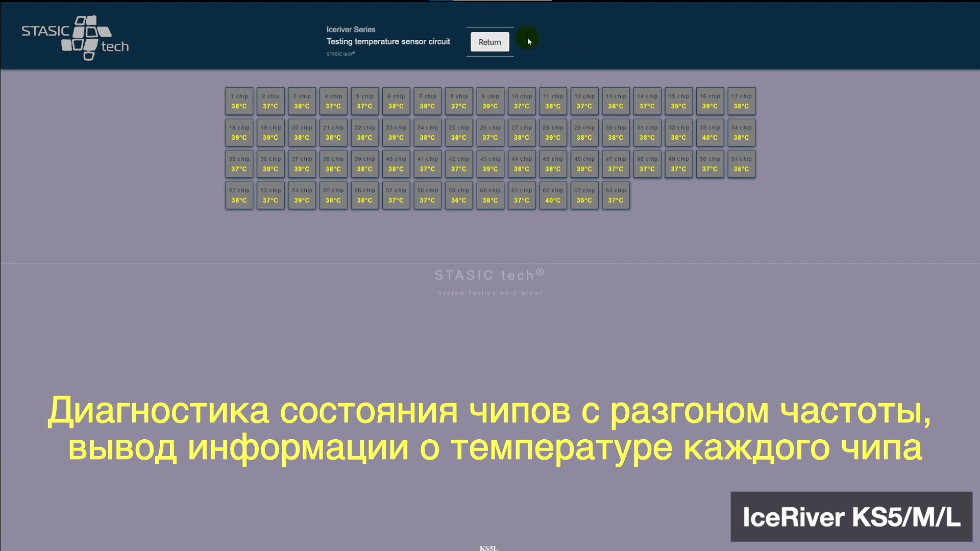Select the 14 chip tile

pyautogui.click(x=647, y=101)
